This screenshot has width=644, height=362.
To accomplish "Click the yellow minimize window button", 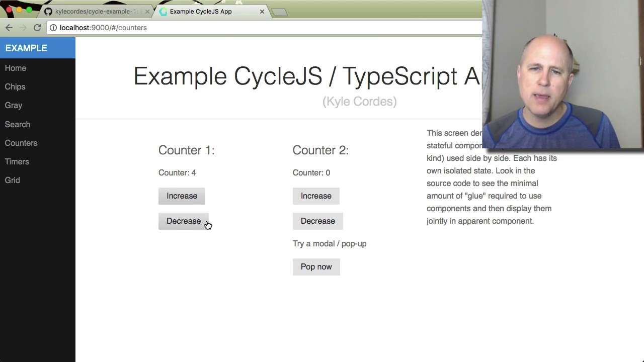I will coord(19,10).
